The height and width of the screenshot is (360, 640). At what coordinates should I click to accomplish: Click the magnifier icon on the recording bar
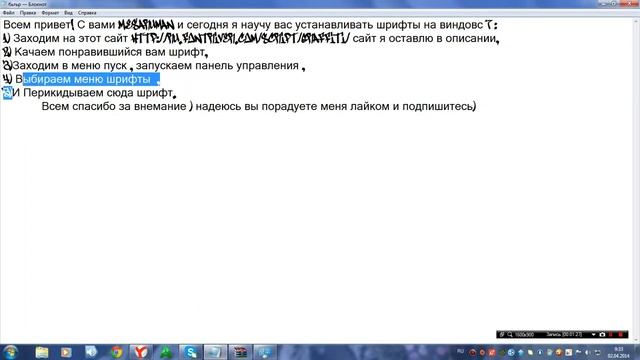[510, 334]
